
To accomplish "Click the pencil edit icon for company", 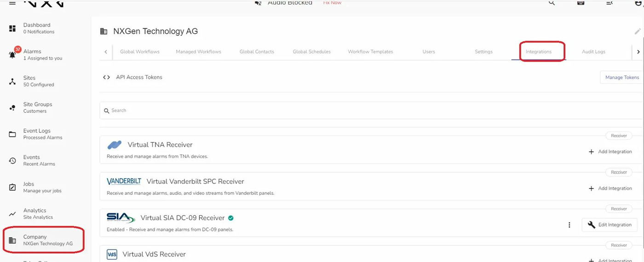I will pos(637,31).
